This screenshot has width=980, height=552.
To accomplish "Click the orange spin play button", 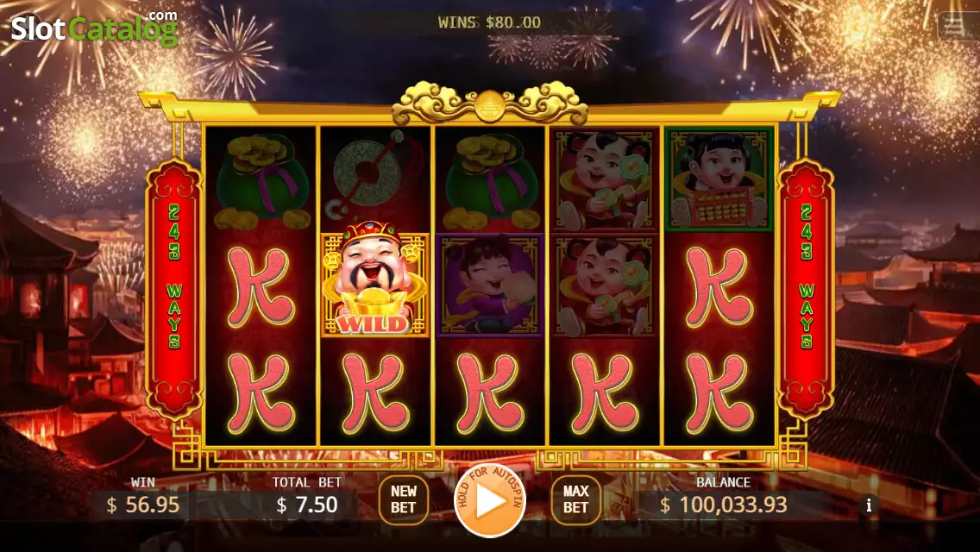I will tap(489, 500).
